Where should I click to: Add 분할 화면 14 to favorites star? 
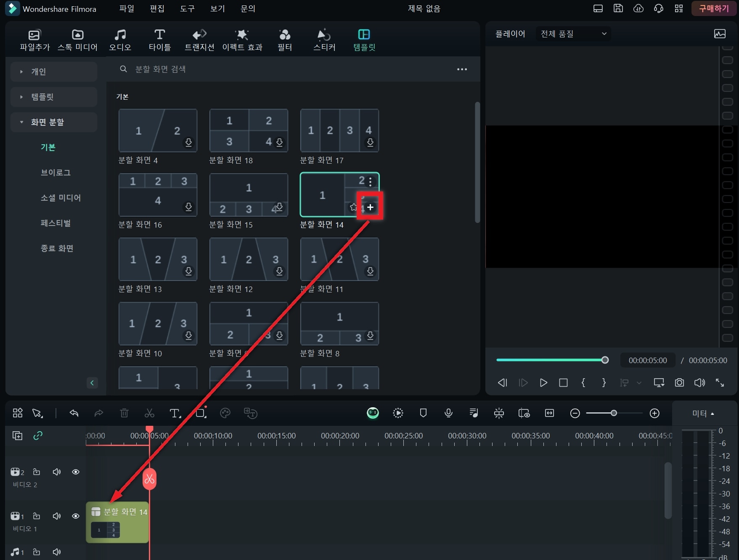[x=353, y=207]
